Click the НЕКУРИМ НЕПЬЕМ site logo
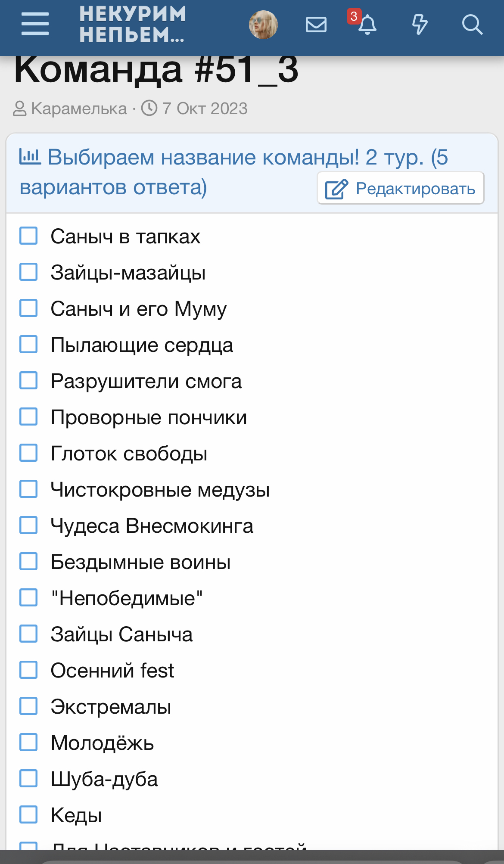Screen dimensions: 504x864 (x=132, y=25)
